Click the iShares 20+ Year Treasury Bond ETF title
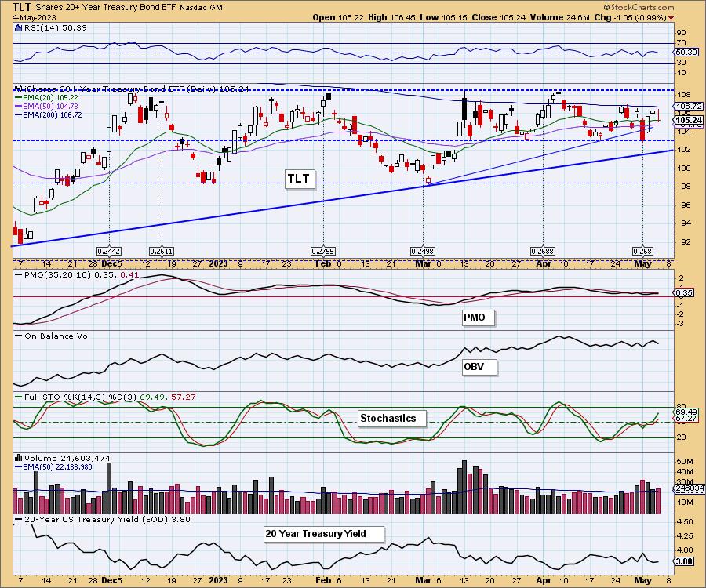The height and width of the screenshot is (588, 706). pos(105,8)
